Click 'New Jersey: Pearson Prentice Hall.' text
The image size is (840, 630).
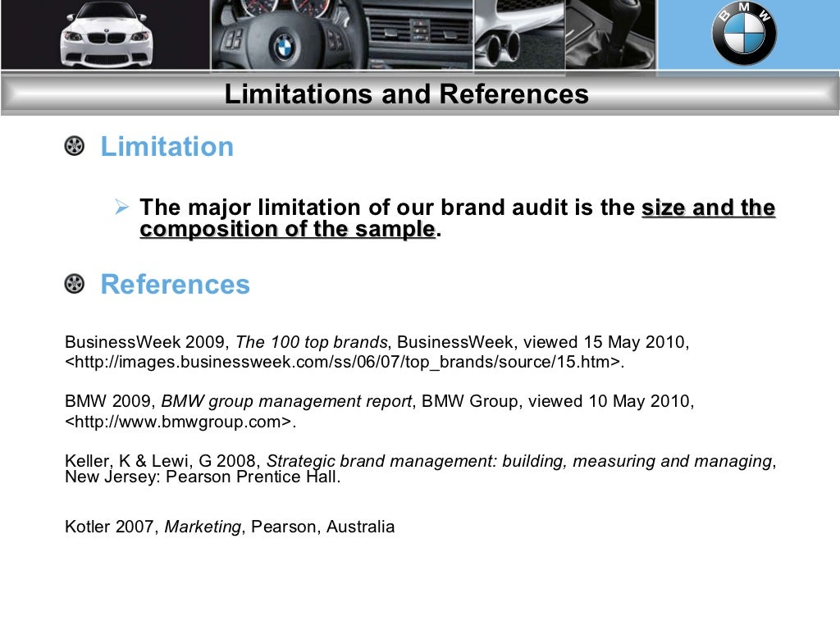click(x=203, y=477)
